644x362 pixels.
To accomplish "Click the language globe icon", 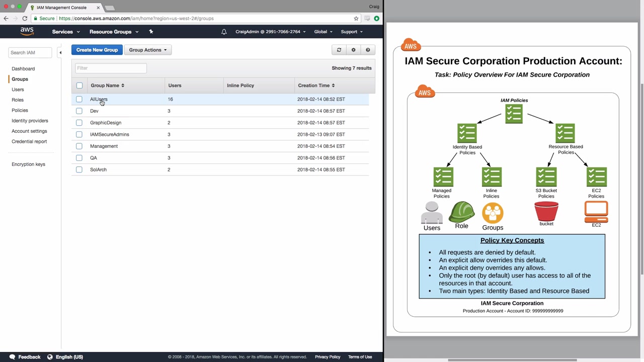I will tap(50, 357).
